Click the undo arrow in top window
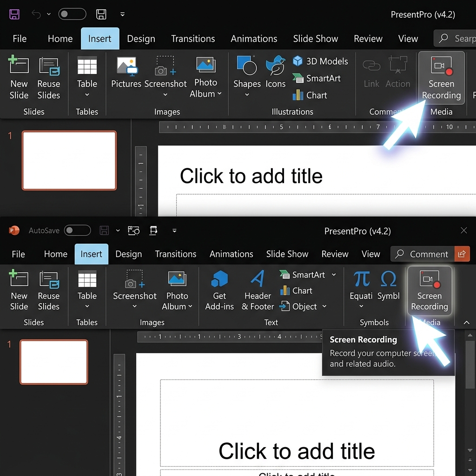Screen dimensions: 476x476 [x=36, y=14]
